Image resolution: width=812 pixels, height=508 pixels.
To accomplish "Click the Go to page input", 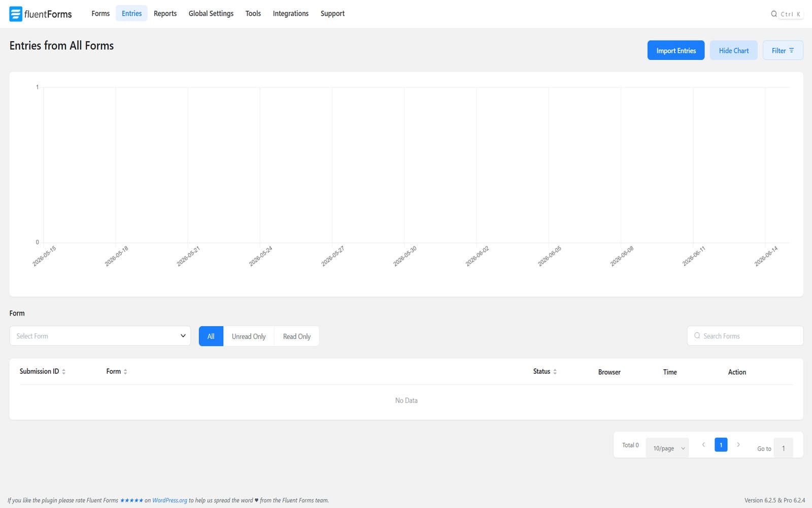I will (783, 448).
